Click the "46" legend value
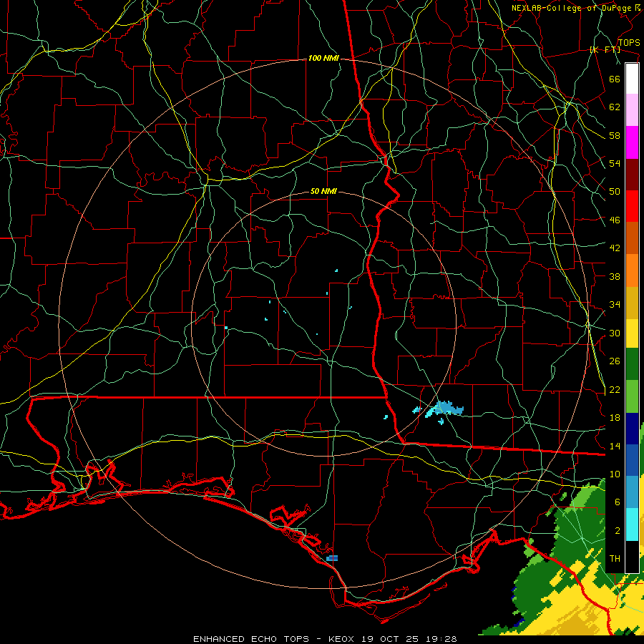 (615, 220)
